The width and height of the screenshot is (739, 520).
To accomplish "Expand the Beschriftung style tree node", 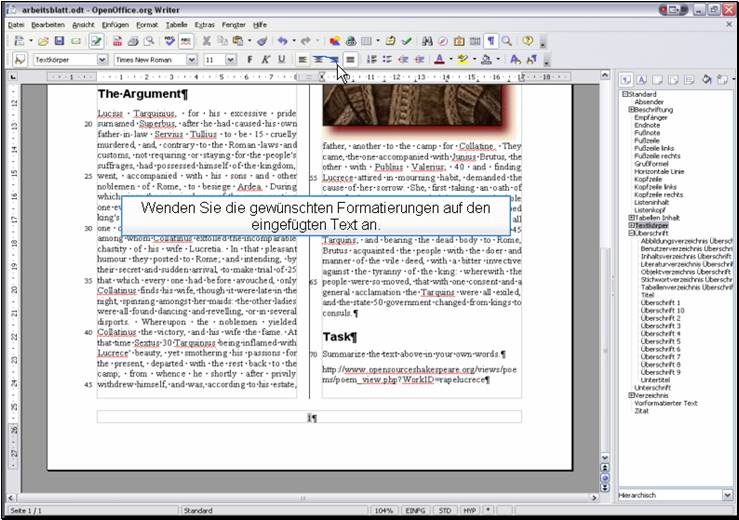I will 631,109.
